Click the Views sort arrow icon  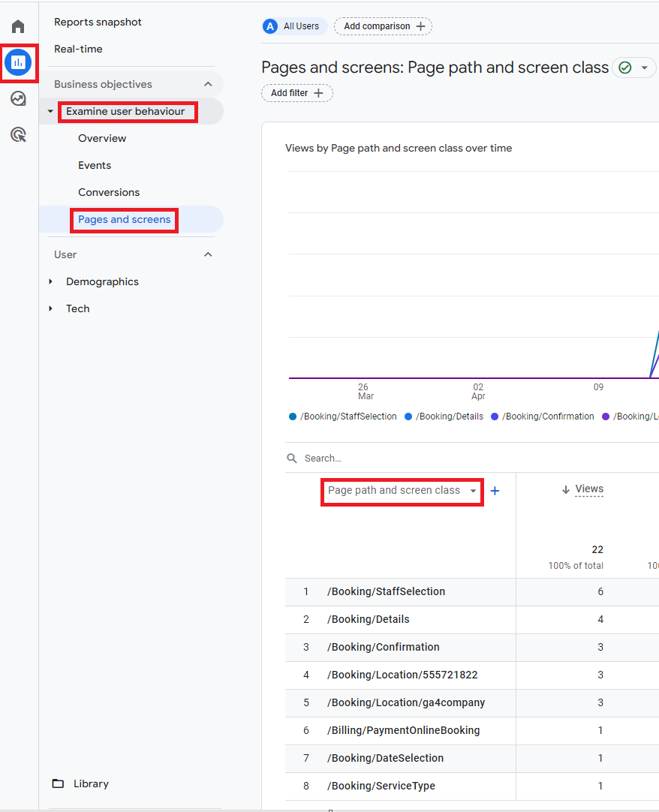click(566, 489)
